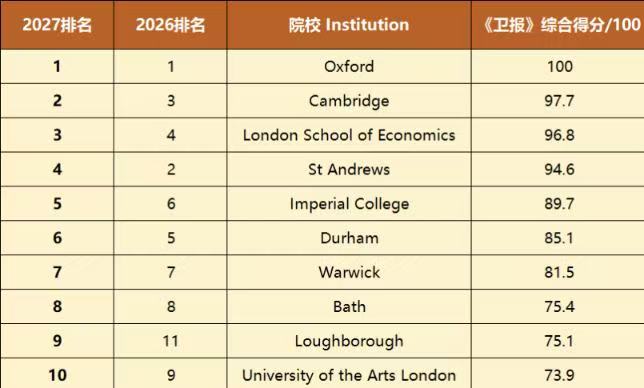Viewport: 644px width, 388px height.
Task: Select the 2027排名 column header
Action: tap(57, 25)
